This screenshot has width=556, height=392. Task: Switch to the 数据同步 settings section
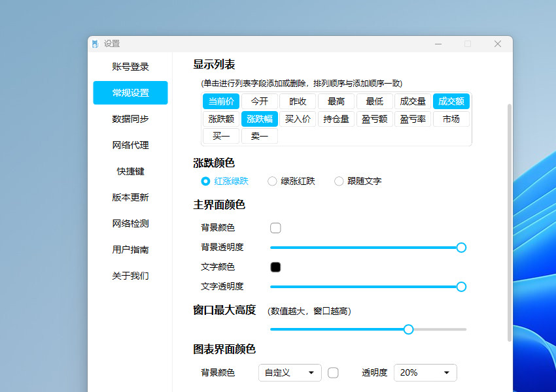129,119
